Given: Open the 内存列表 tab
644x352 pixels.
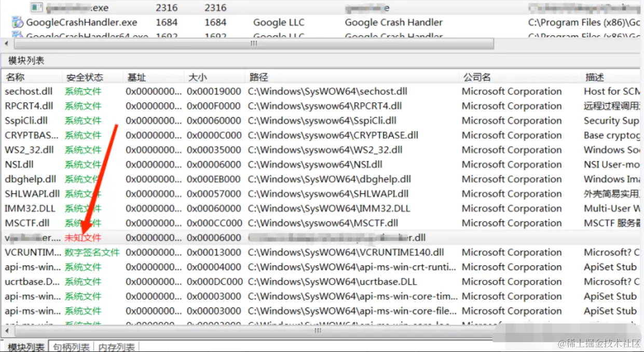Looking at the screenshot, I should click(x=117, y=347).
